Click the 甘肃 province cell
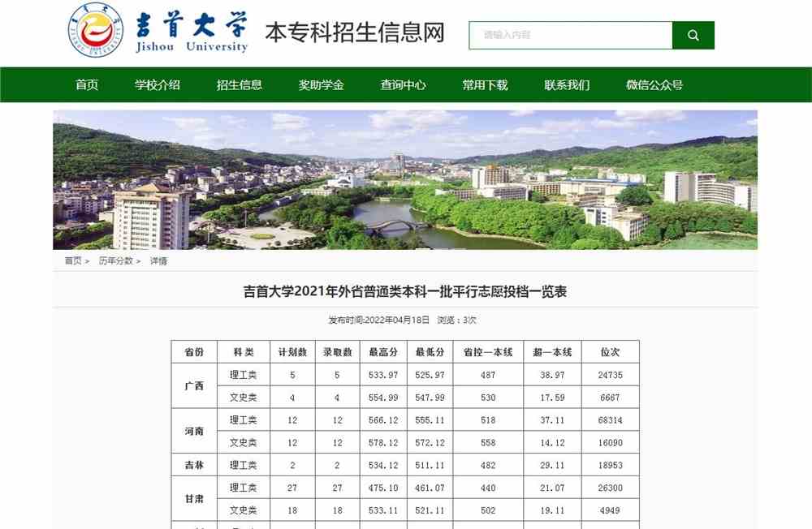The image size is (812, 529). (x=194, y=498)
